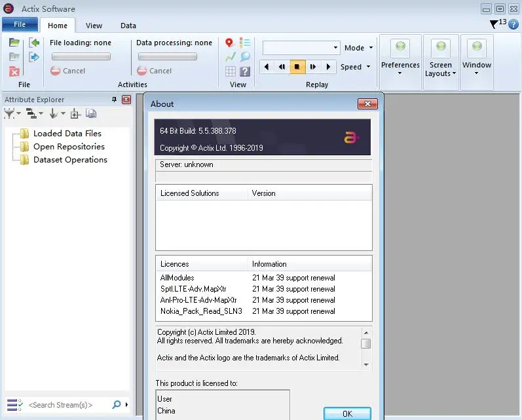
Task: Open a table view via grid icon
Action: pos(231,71)
